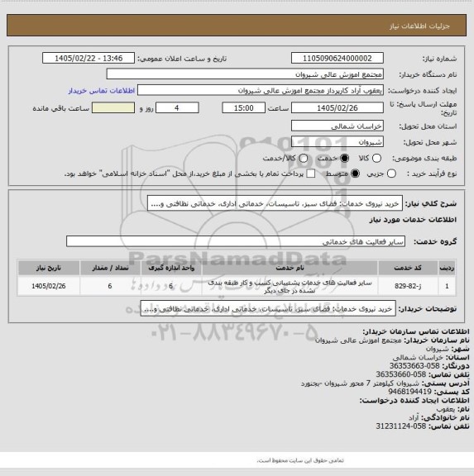The image size is (474, 476).
Task: Click the ردیف column header
Action: click(447, 268)
